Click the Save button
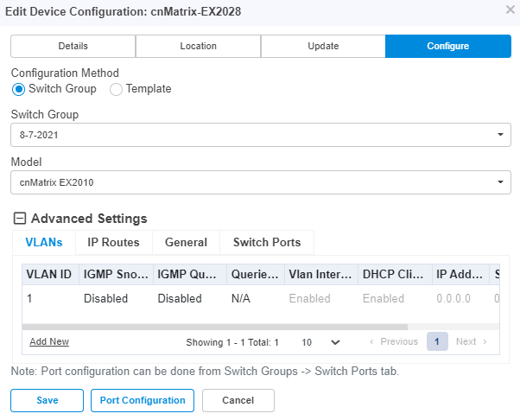The height and width of the screenshot is (420, 520). 48,400
